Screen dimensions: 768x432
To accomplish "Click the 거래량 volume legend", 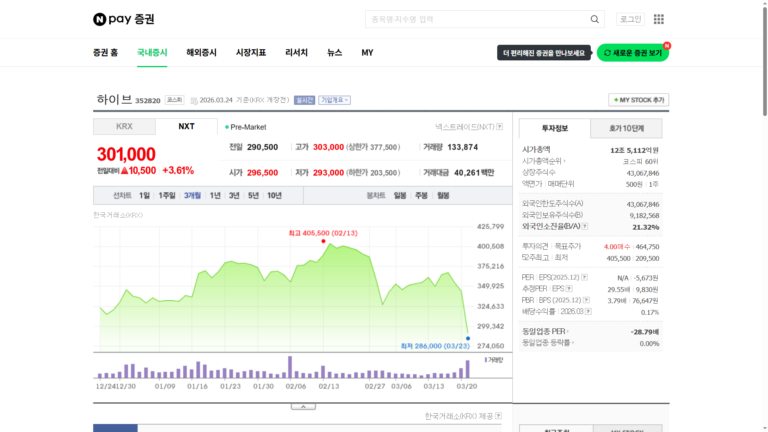I will coord(494,360).
